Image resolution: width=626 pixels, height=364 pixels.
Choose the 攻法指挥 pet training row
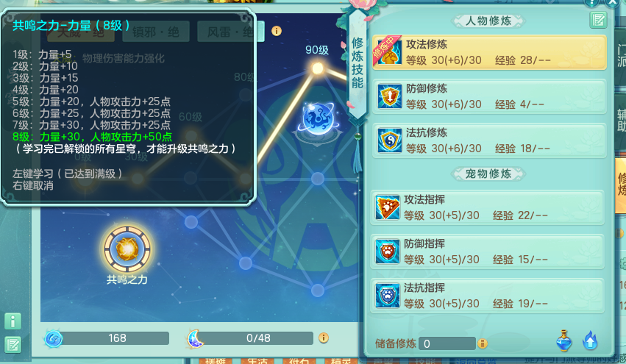click(x=488, y=207)
